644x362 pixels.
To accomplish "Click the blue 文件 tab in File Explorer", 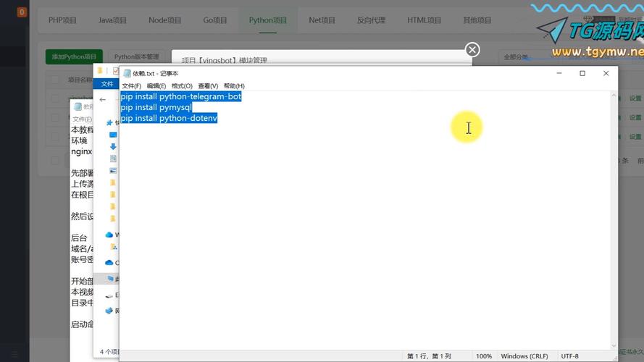I will 106,84.
